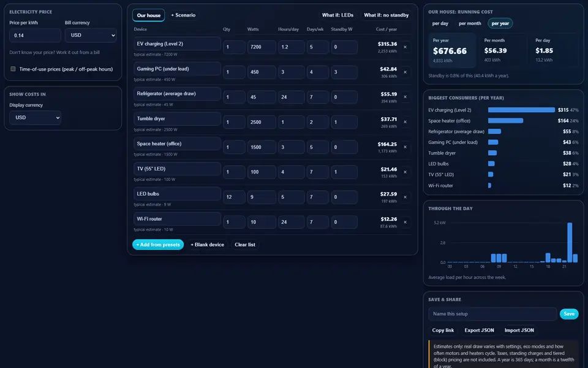
Task: Click the 'Cost / year' column header
Action: click(x=386, y=29)
